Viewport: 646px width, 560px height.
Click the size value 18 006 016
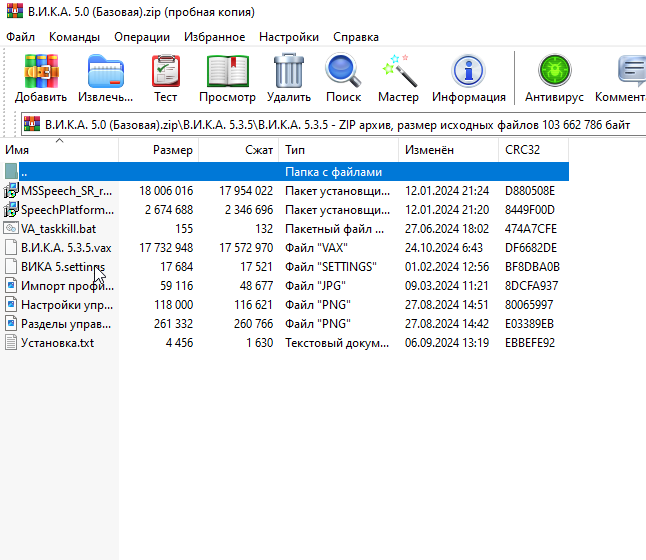[x=166, y=191]
